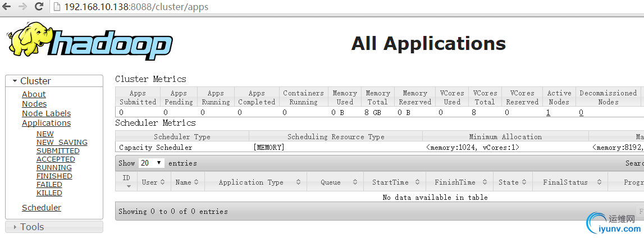
Task: Sort table by State column
Action: click(x=513, y=182)
